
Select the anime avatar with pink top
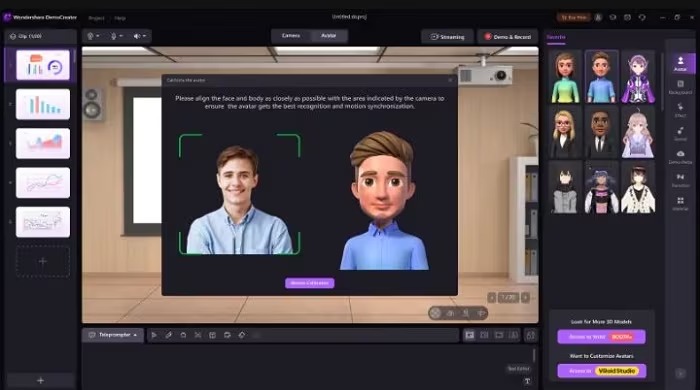[601, 188]
